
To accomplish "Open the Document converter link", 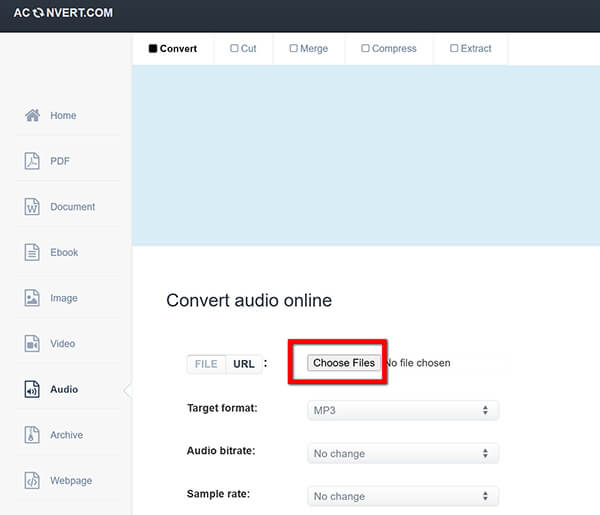I will tap(73, 207).
